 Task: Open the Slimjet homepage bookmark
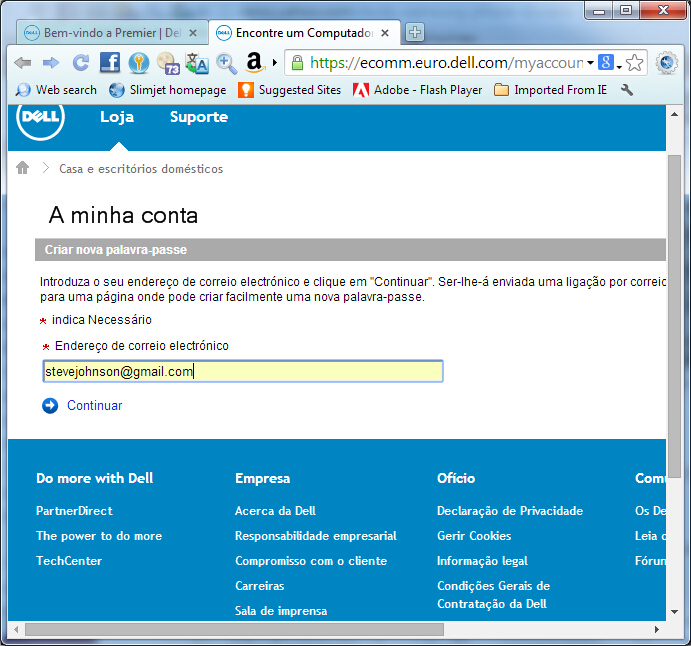(x=167, y=90)
